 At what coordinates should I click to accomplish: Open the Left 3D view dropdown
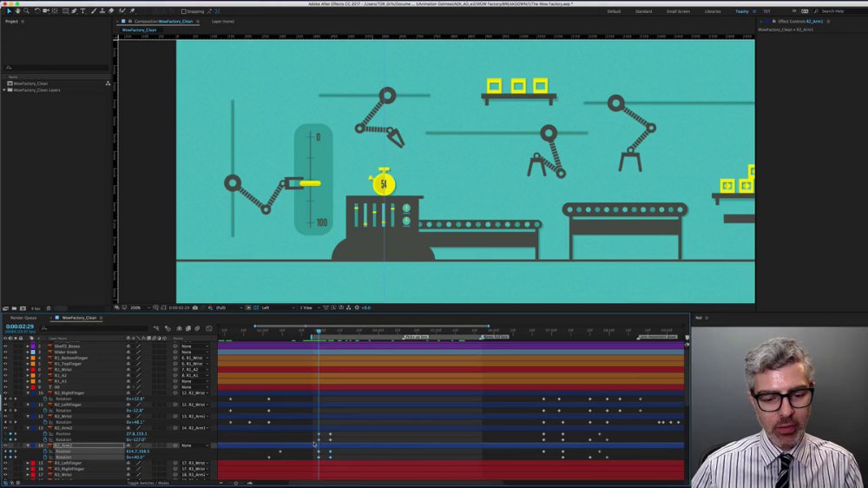coord(277,307)
